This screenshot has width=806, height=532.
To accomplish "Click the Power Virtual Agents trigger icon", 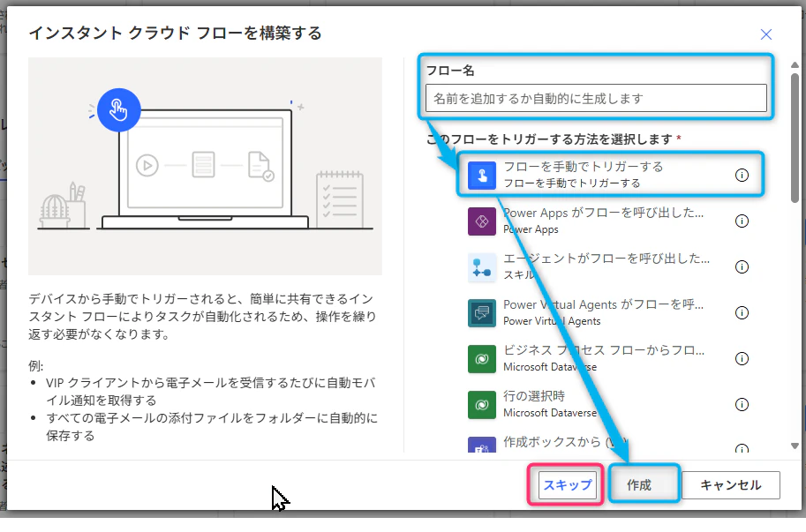I will point(482,313).
